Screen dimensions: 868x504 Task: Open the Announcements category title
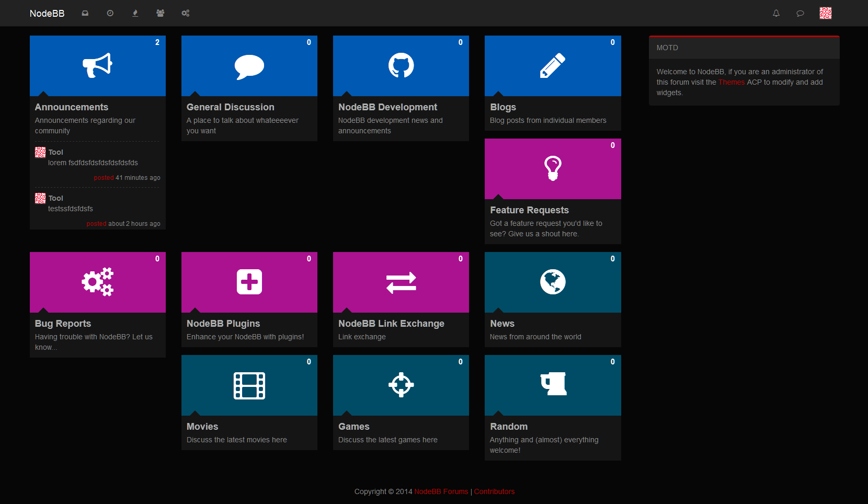tap(72, 107)
